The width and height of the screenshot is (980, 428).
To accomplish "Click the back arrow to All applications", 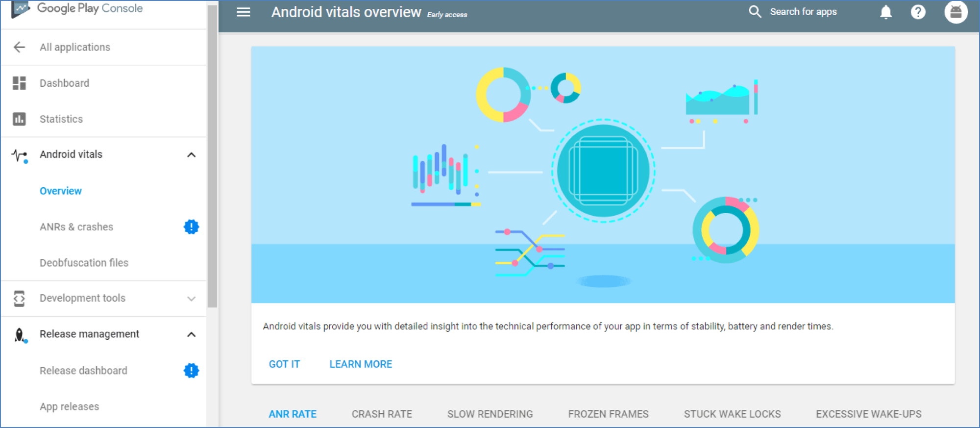I will tap(19, 47).
